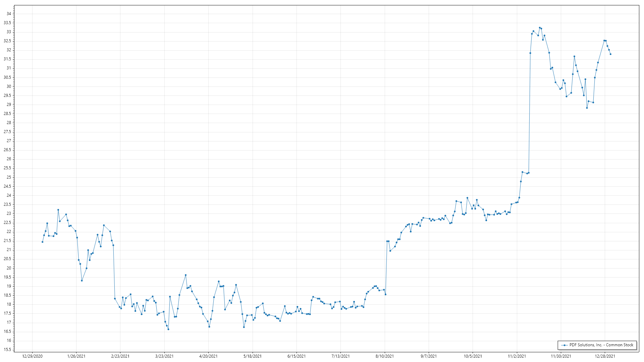Click the 8/10/2021 x-axis date label
The height and width of the screenshot is (362, 644).
coord(385,356)
